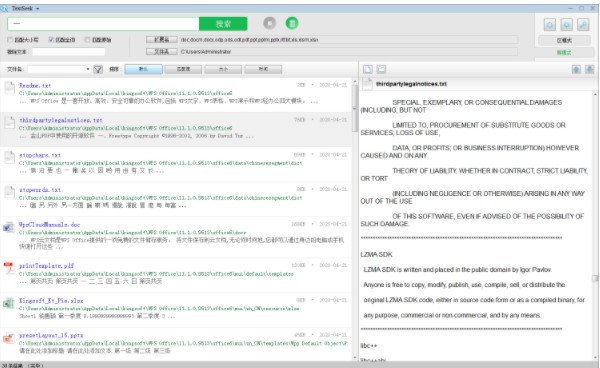600x368 pixels.
Task: Click the 扩展名 extensions button
Action: pyautogui.click(x=161, y=40)
